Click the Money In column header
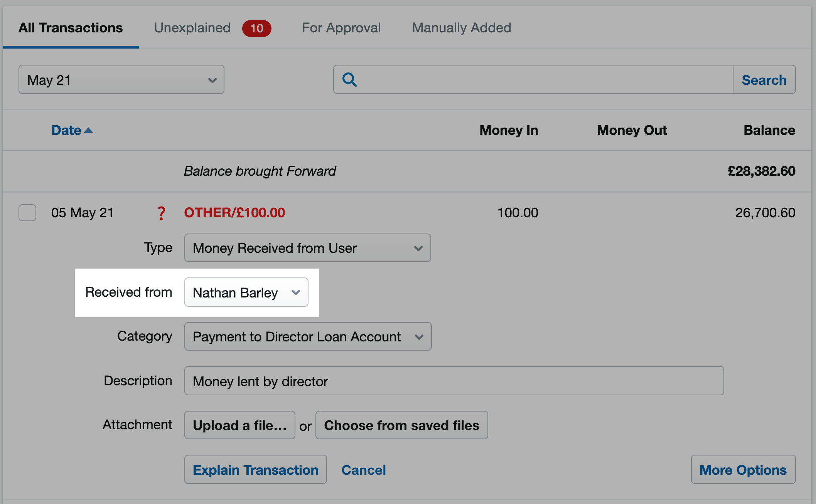 point(509,130)
